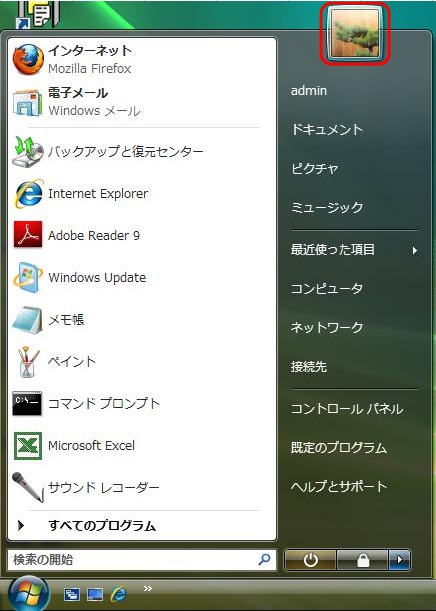The height and width of the screenshot is (611, 436).
Task: Launch the Adobe Reader 9 icon
Action: click(28, 235)
